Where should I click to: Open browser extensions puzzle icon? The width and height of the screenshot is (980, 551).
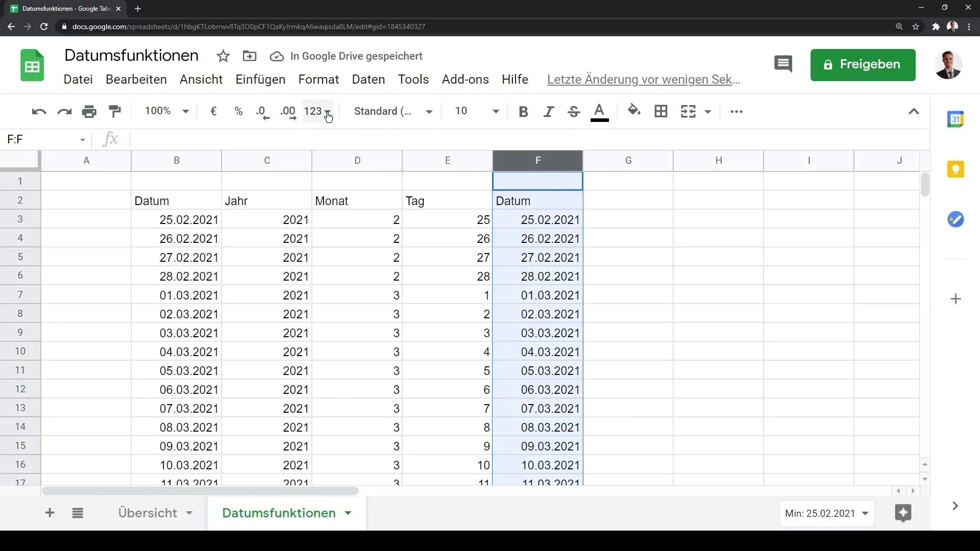tap(936, 27)
